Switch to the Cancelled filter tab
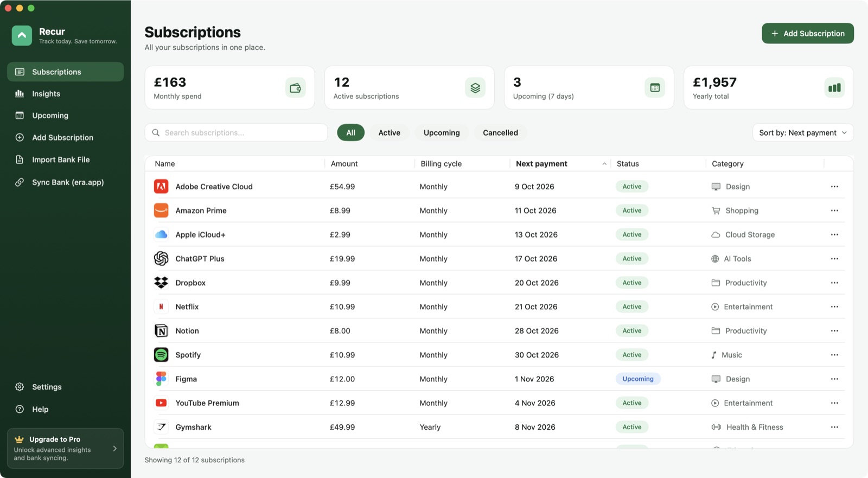This screenshot has width=868, height=478. [x=500, y=133]
